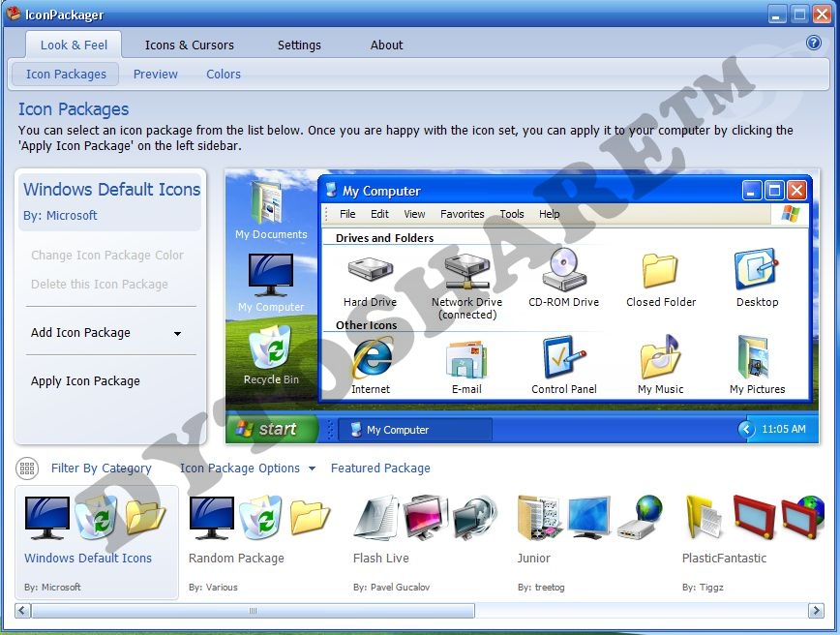Image resolution: width=840 pixels, height=635 pixels.
Task: Click the 'By: treetog' author text
Action: [x=541, y=588]
